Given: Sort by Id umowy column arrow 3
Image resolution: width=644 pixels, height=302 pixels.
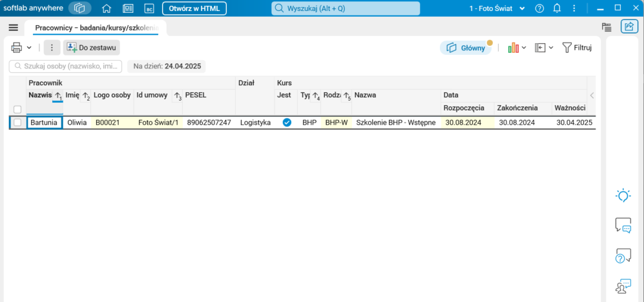Looking at the screenshot, I should (177, 96).
